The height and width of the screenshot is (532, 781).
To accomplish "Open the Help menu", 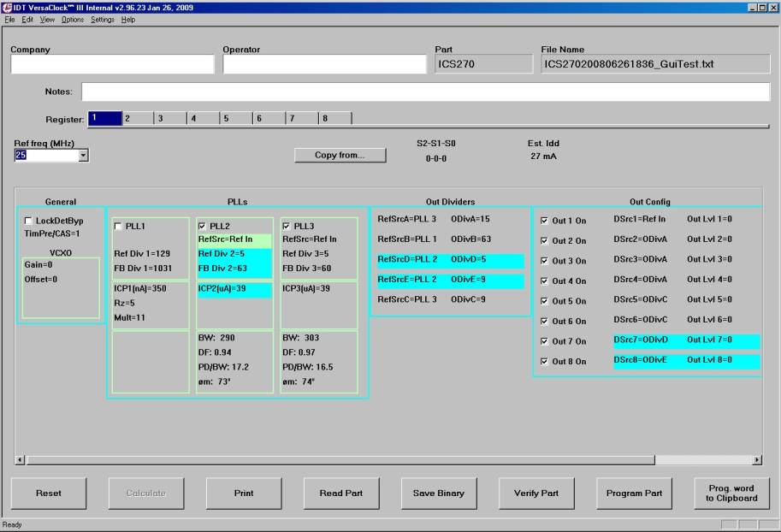I will pos(128,20).
